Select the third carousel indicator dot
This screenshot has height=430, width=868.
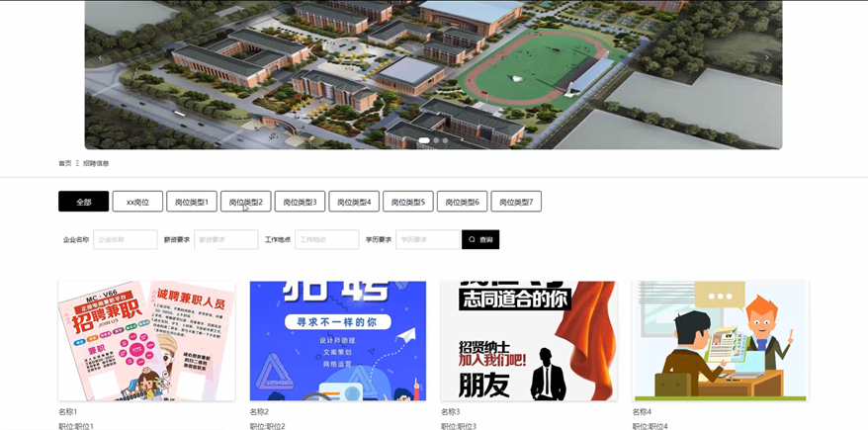tap(445, 140)
